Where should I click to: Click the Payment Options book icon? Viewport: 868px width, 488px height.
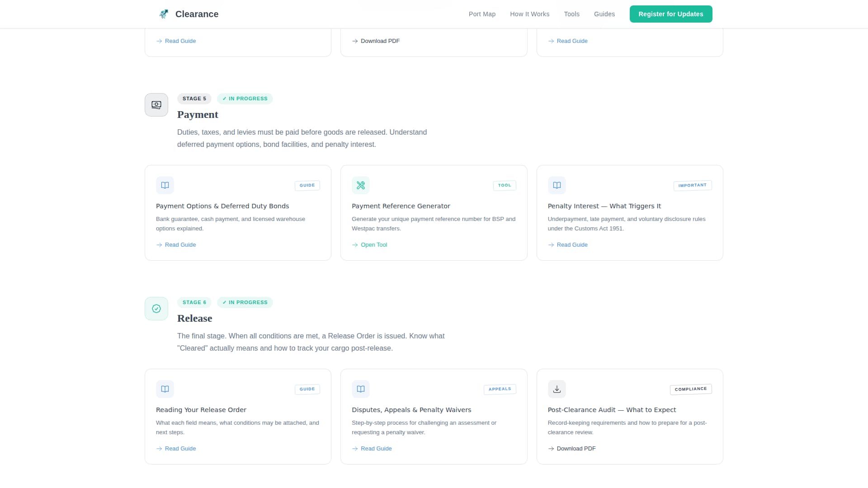(165, 185)
